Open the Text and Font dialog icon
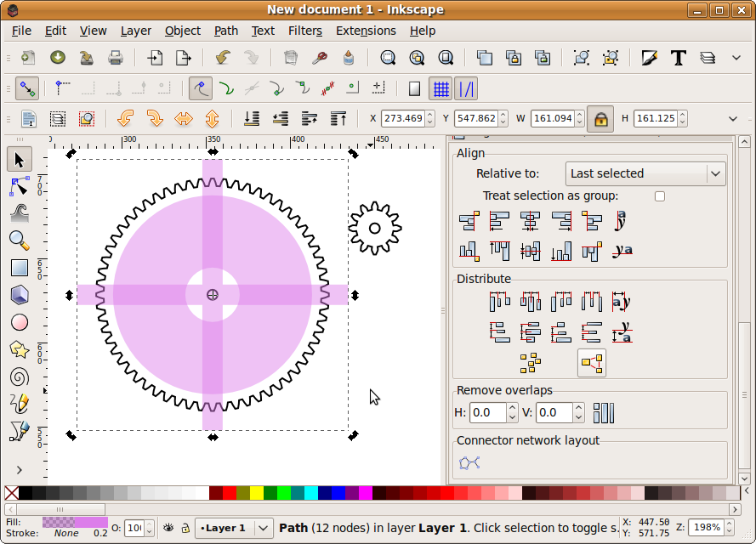The image size is (756, 544). pyautogui.click(x=678, y=58)
